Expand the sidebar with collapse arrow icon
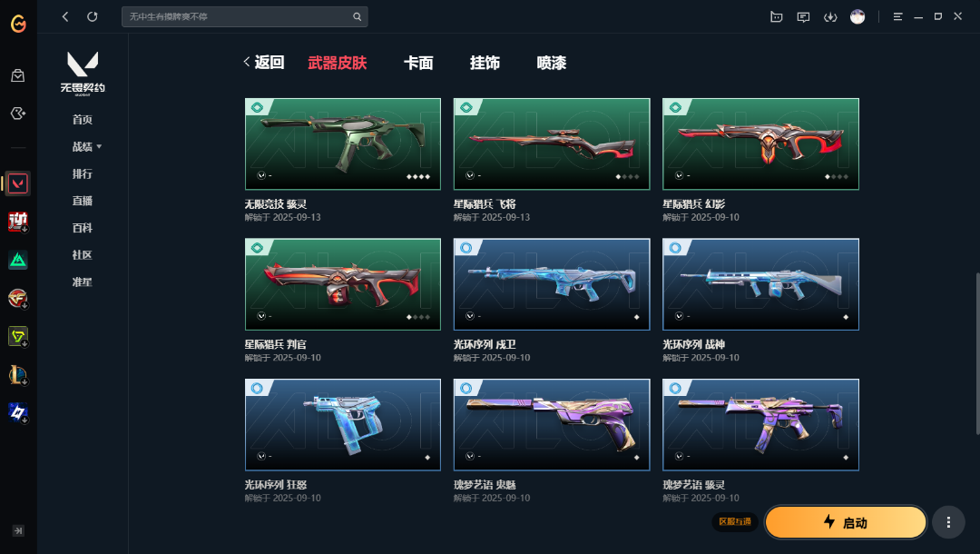The width and height of the screenshot is (980, 554). point(18,531)
